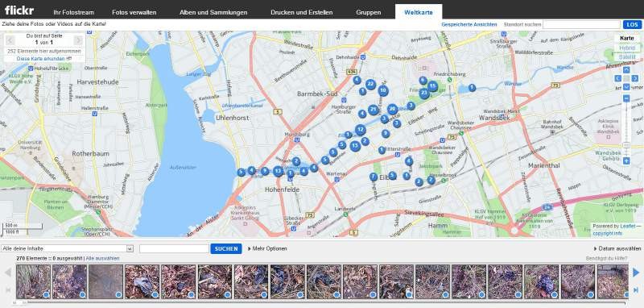
Task: Open Gespeicherte Ansichten link
Action: point(469,25)
